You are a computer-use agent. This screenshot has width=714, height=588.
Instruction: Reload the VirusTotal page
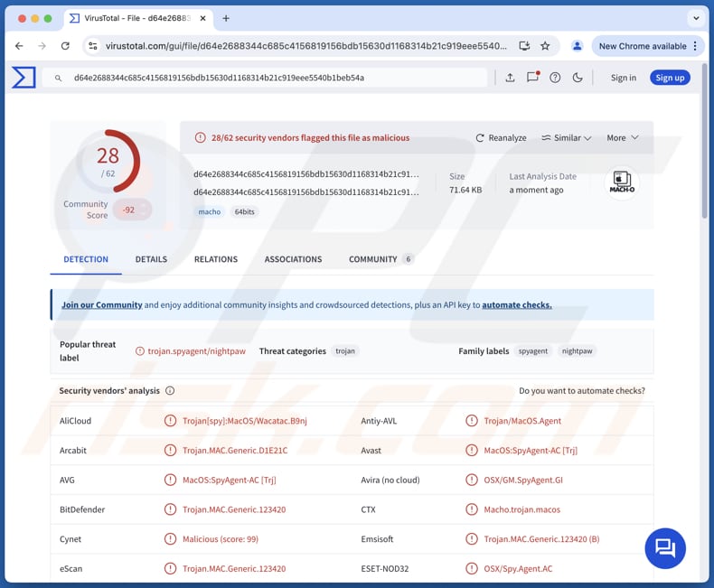(65, 46)
